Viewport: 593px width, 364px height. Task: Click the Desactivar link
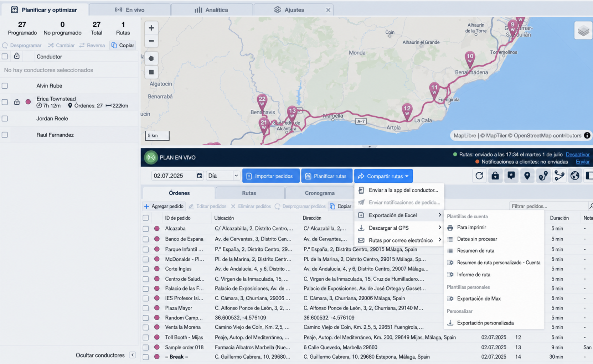pyautogui.click(x=577, y=155)
